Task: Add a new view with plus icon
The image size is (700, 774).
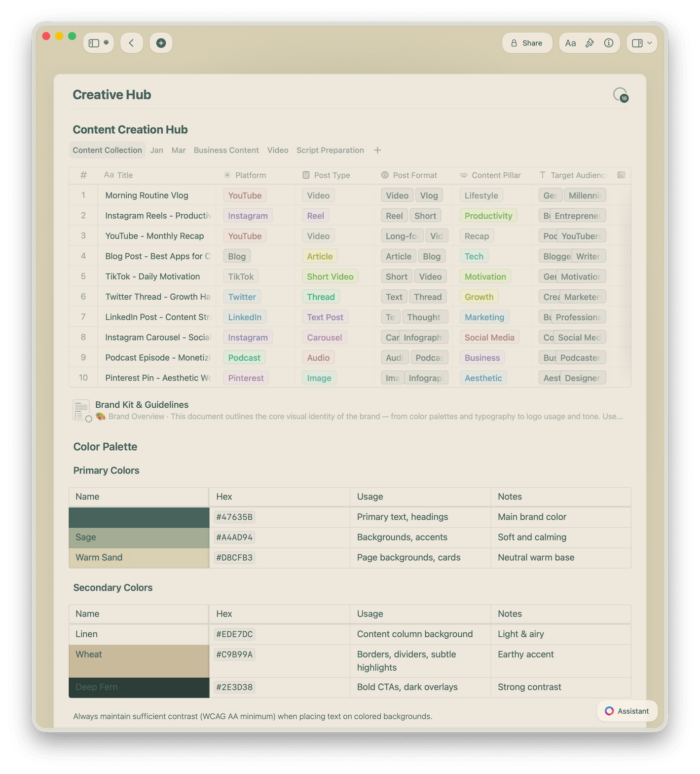Action: 377,150
